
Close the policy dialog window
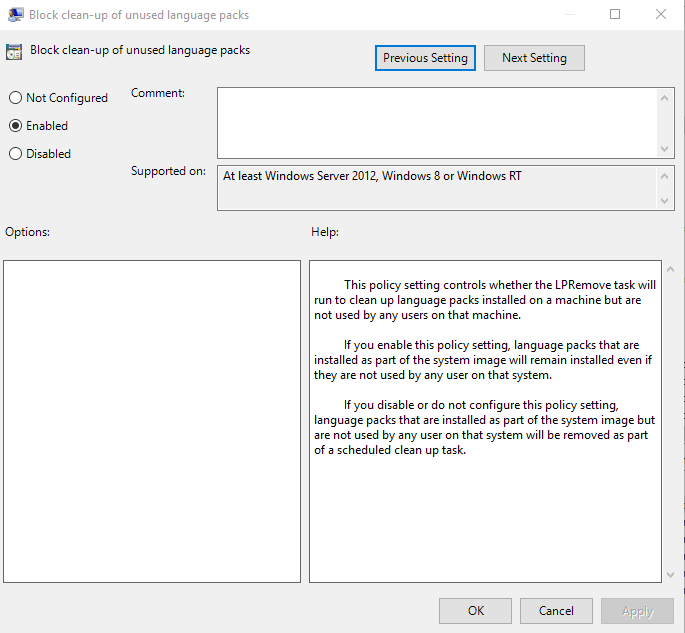[x=661, y=14]
